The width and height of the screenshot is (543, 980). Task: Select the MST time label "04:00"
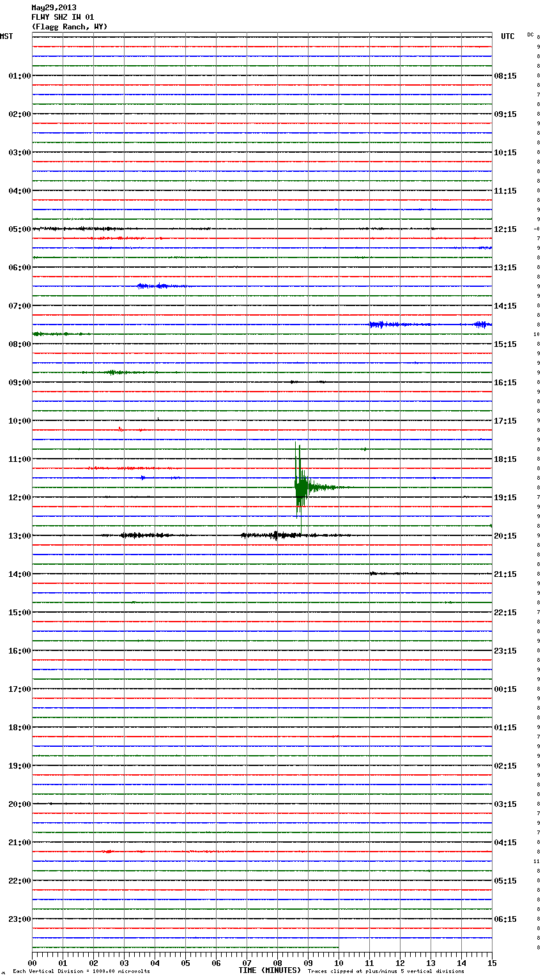tap(20, 191)
